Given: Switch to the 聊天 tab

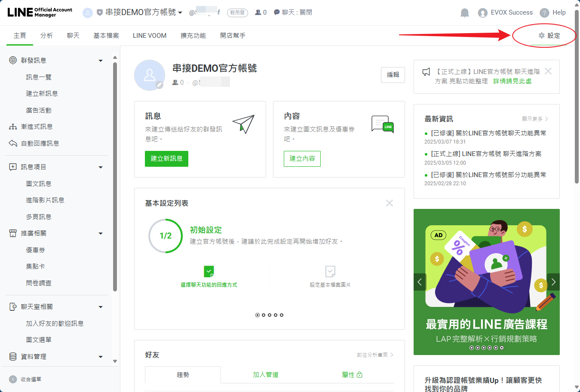Looking at the screenshot, I should coord(73,36).
